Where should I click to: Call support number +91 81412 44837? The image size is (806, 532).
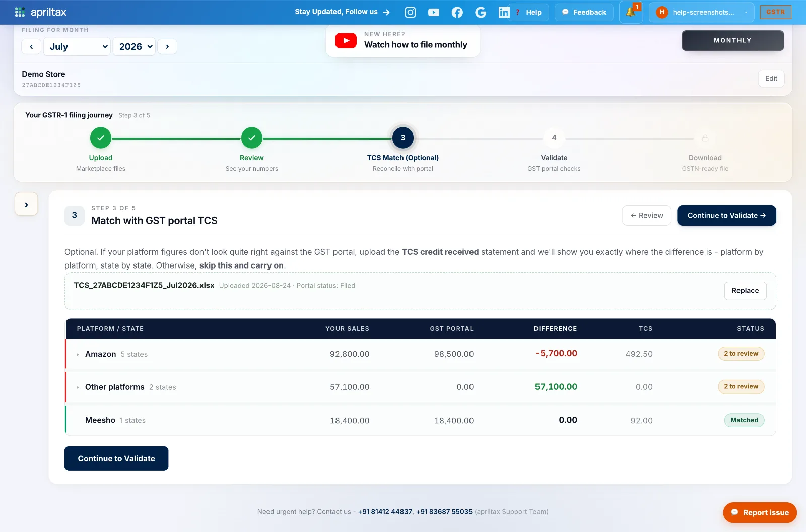tap(385, 512)
